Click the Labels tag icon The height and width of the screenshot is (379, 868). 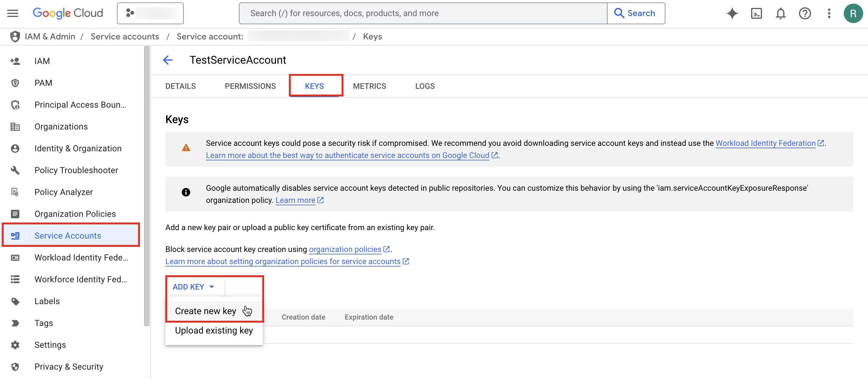[15, 301]
